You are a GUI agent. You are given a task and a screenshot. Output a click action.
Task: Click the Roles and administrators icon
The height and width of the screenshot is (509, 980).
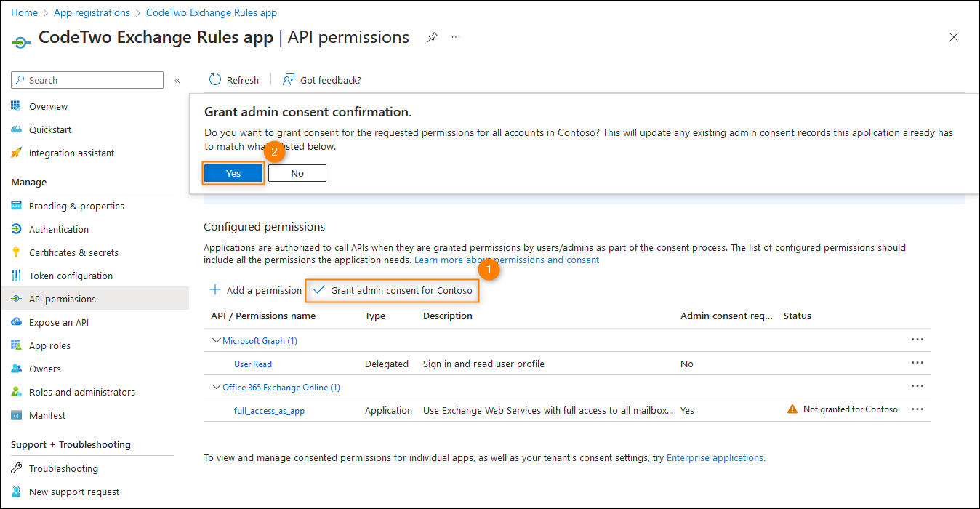(16, 392)
